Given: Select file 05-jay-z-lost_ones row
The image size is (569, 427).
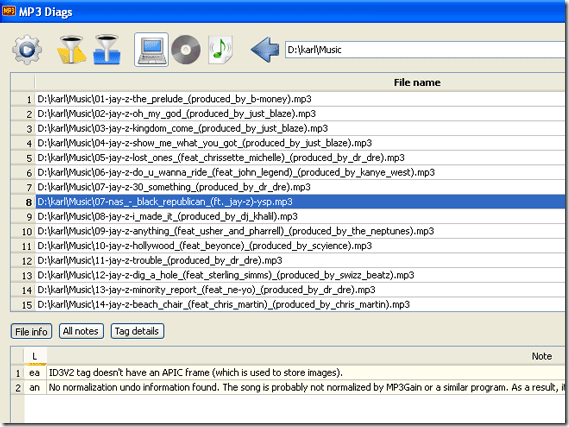Looking at the screenshot, I should click(300, 158).
